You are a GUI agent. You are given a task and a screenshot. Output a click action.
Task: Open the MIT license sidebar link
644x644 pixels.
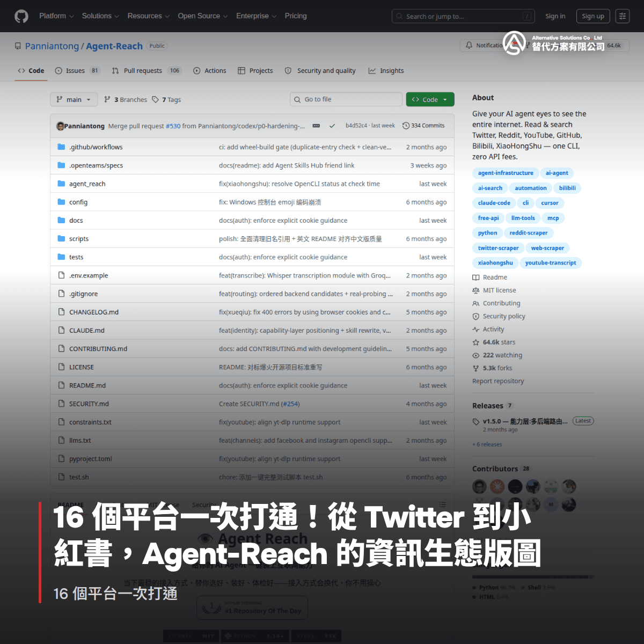[x=494, y=290]
